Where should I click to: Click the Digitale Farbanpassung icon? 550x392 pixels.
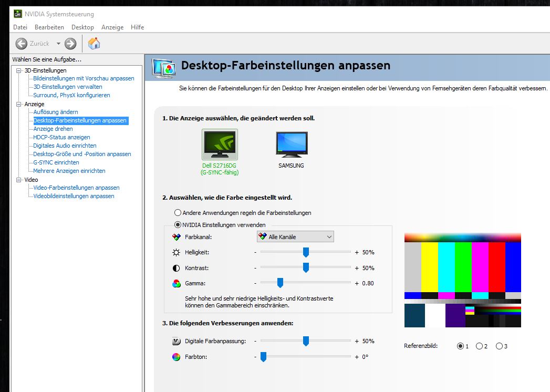point(177,341)
